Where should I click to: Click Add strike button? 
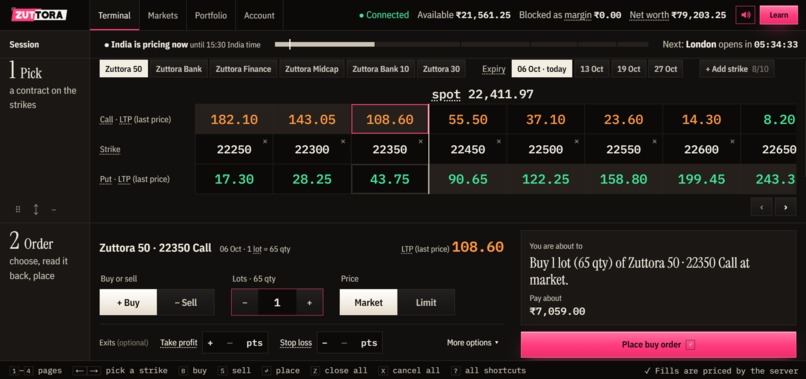737,69
